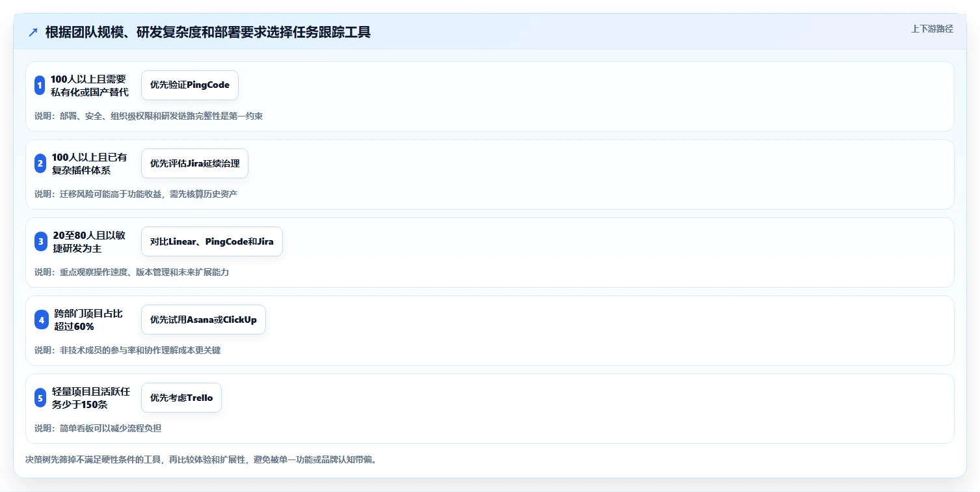Open the 上下游路径 link in the header

click(932, 29)
